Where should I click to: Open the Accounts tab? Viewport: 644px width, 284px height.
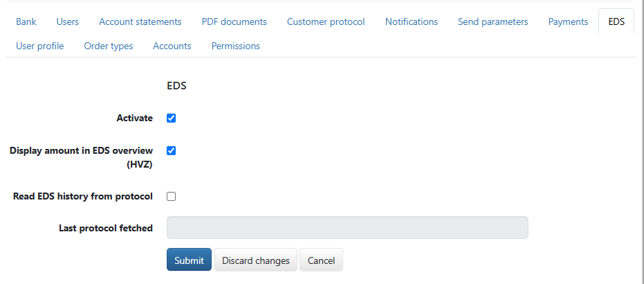coord(172,46)
